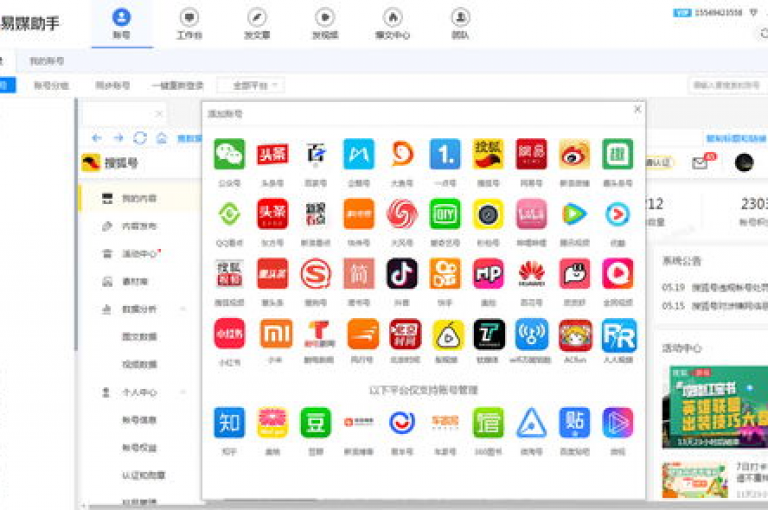Pick the red 小红书 platform icon

[x=229, y=334]
